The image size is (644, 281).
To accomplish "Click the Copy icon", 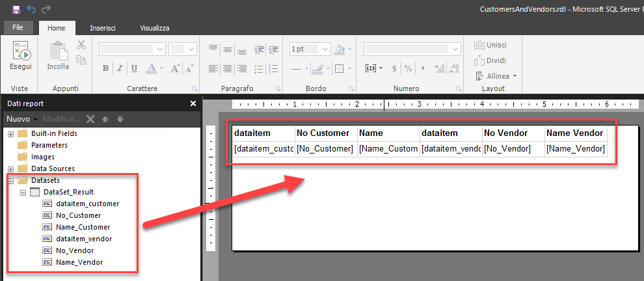I will click(81, 60).
